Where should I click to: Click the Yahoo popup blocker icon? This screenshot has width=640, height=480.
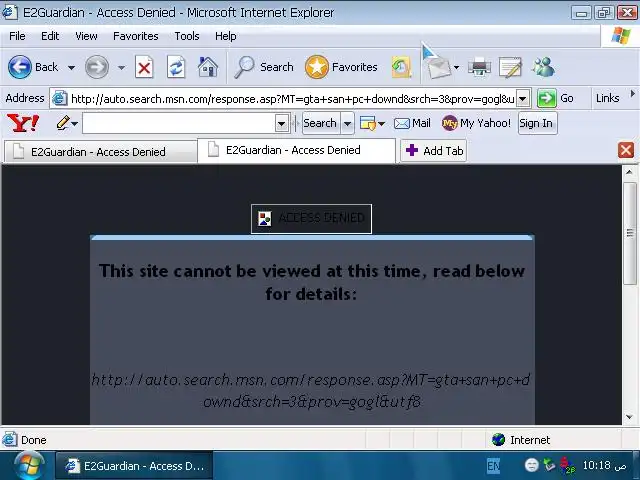click(367, 123)
